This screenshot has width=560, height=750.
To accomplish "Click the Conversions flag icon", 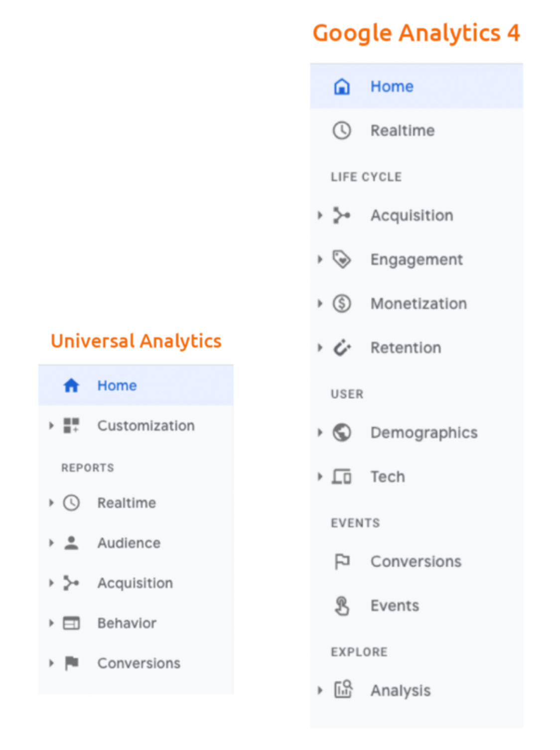I will [x=342, y=561].
